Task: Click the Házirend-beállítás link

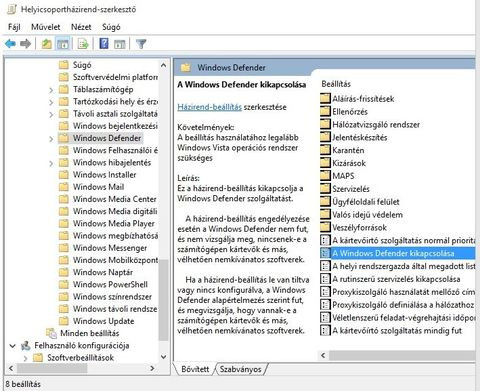Action: click(x=209, y=107)
